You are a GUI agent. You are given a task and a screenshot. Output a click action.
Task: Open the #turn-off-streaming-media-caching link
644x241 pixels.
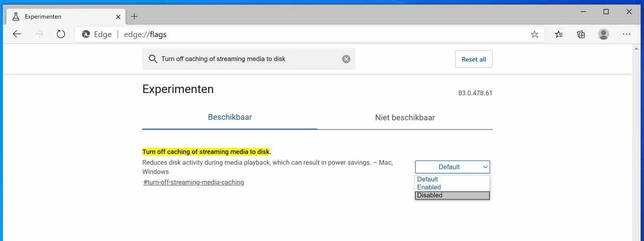pos(194,182)
